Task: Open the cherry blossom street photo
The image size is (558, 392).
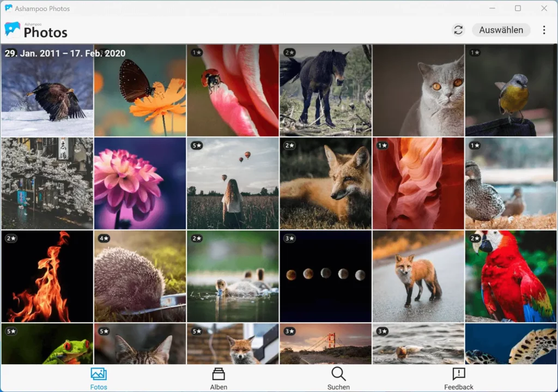Action: pos(47,183)
